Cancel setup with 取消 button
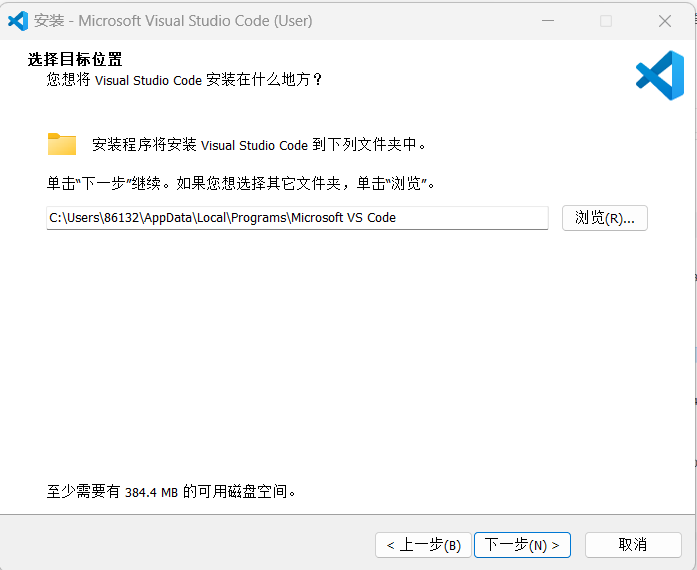This screenshot has width=697, height=570. point(633,545)
